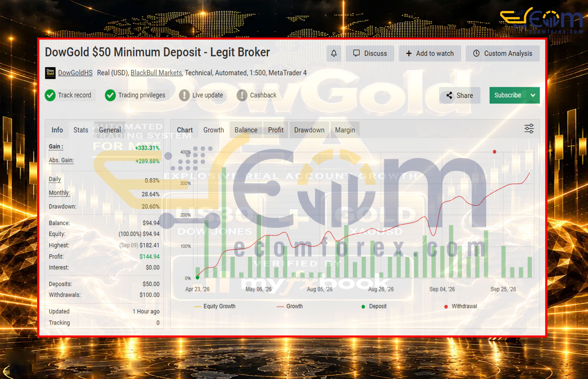This screenshot has height=379, width=588.
Task: Click the +333.31% gain value
Action: point(147,148)
